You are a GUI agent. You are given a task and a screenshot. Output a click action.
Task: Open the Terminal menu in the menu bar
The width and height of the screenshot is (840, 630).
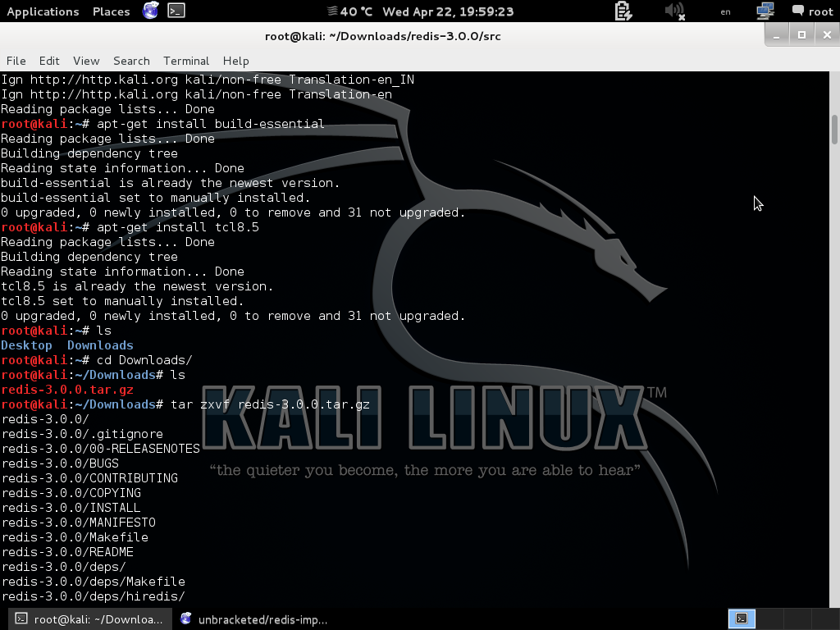(185, 61)
